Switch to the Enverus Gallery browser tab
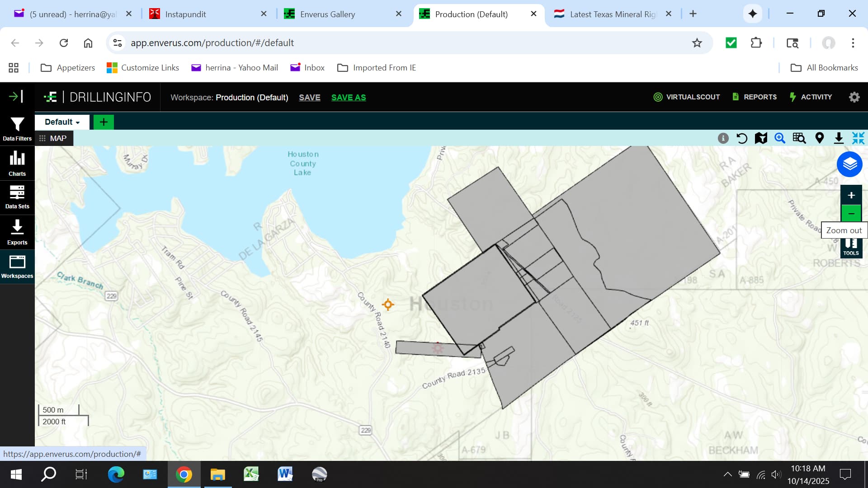868x488 pixels. [x=327, y=14]
